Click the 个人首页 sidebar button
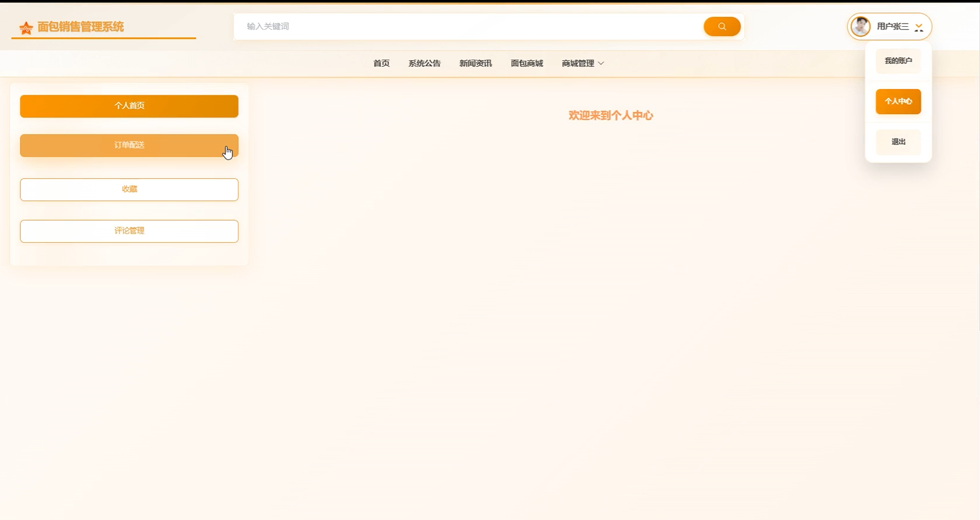Viewport: 980px width, 520px height. point(129,106)
